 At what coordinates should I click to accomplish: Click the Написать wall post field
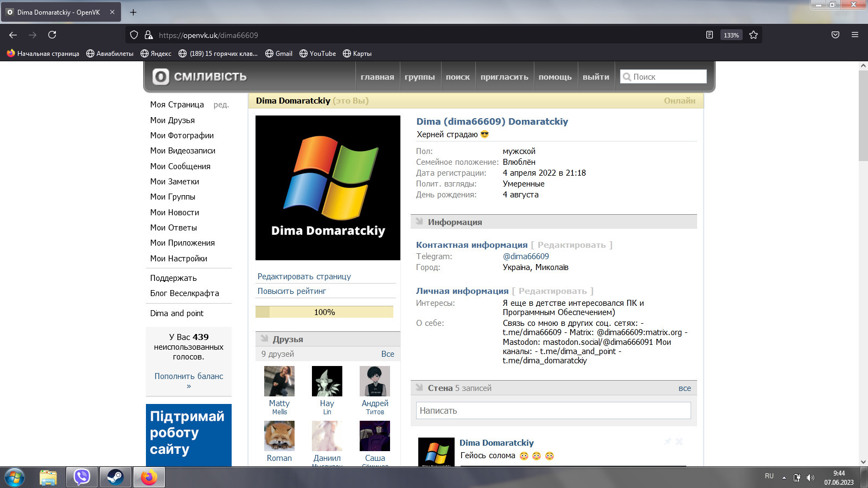[553, 410]
